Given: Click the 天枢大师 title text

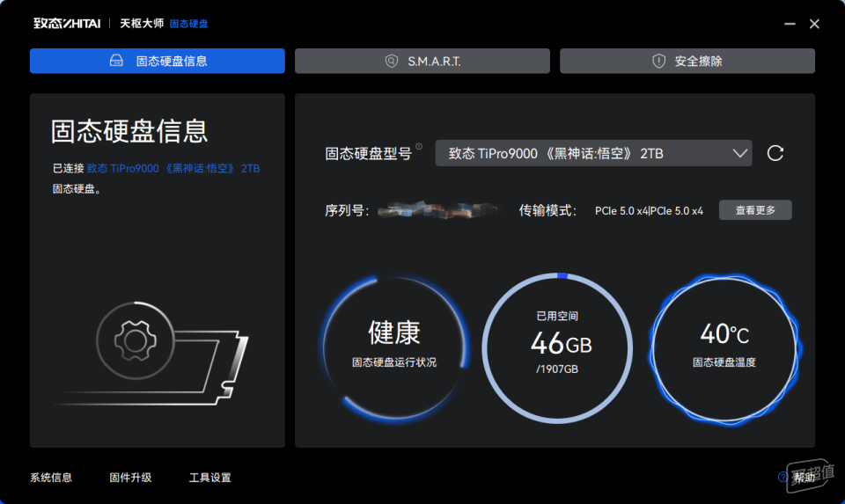Looking at the screenshot, I should point(141,23).
